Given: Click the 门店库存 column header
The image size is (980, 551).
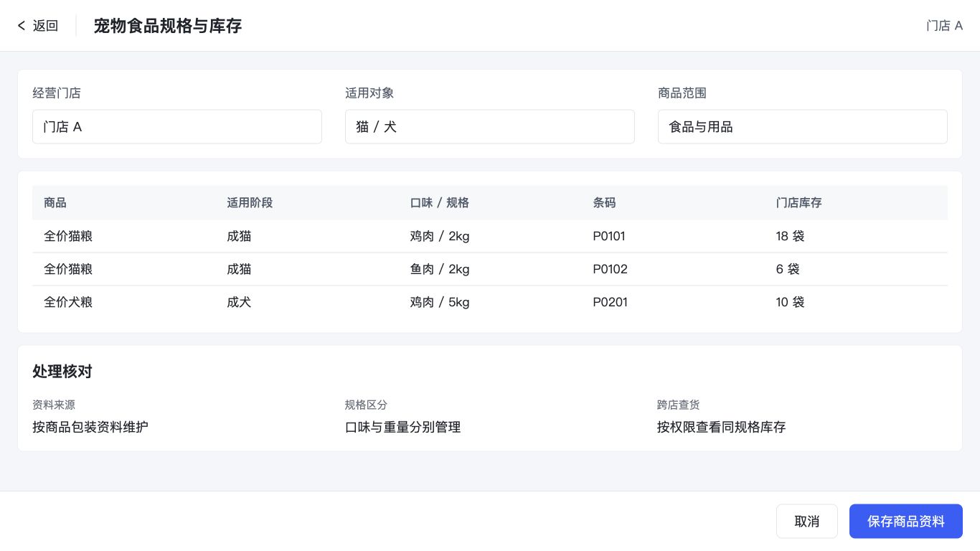Looking at the screenshot, I should (798, 202).
